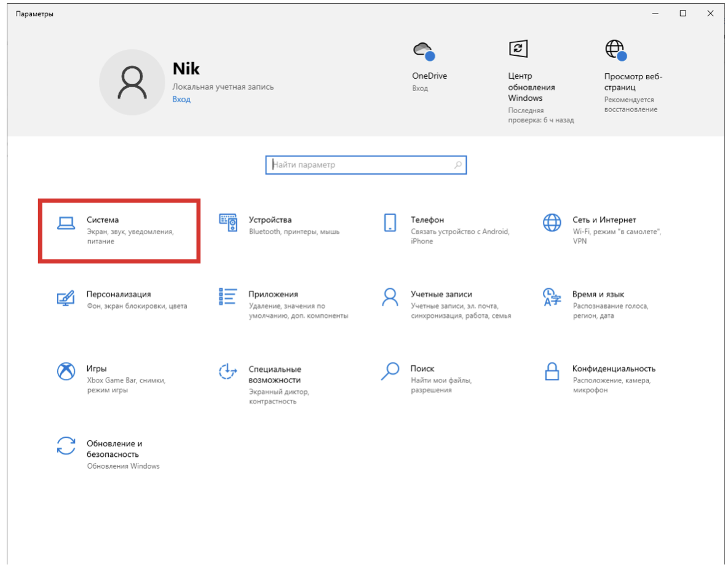The height and width of the screenshot is (578, 728).
Task: Click the text "Учетные записи, эл. почта, синхронизация, работа, семья"
Action: click(x=461, y=311)
